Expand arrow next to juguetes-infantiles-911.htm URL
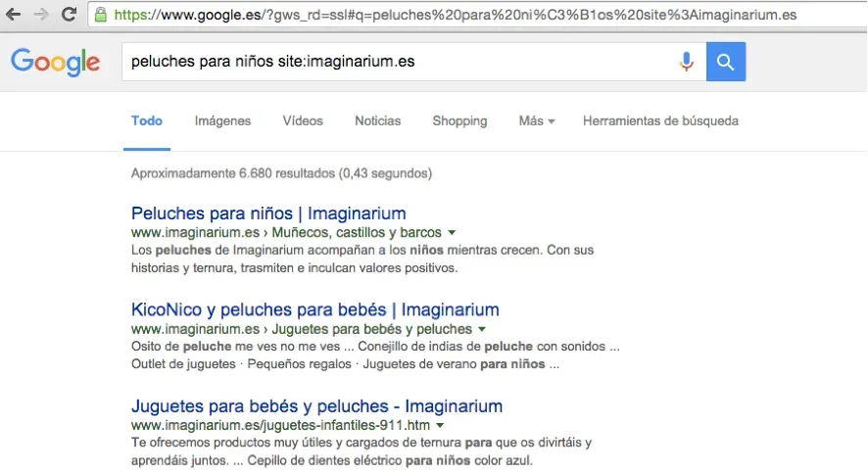The height and width of the screenshot is (472, 868). pos(440,426)
